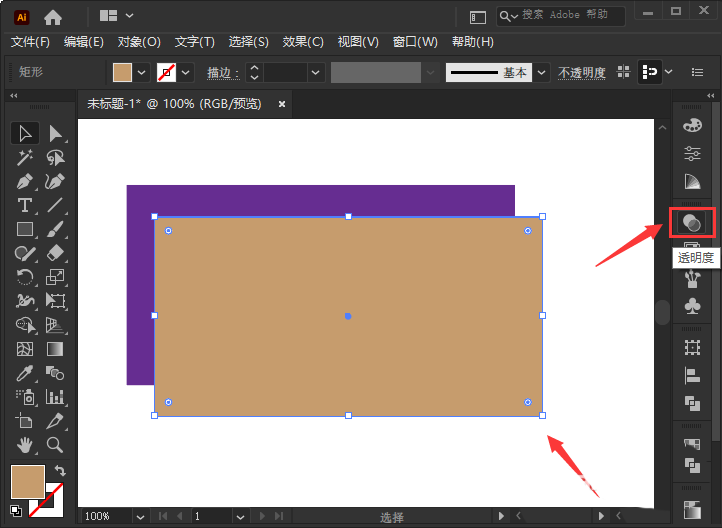Open the Symbols panel club icon
722x528 pixels.
692,306
